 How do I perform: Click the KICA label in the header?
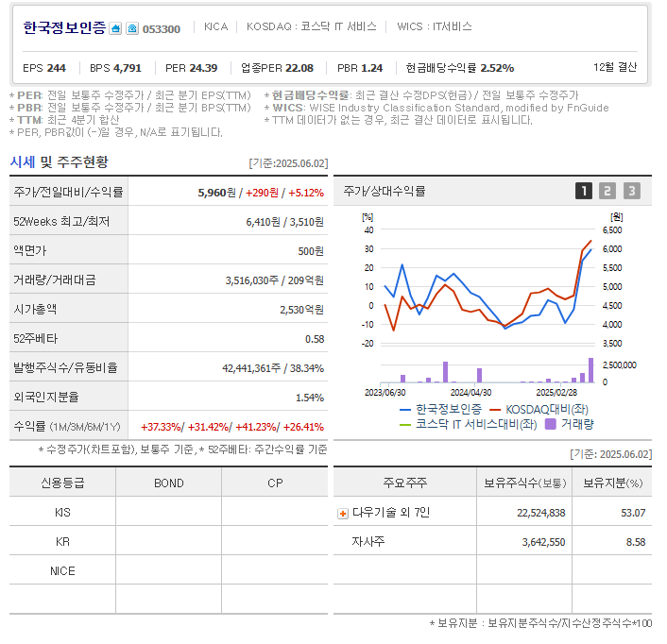215,26
